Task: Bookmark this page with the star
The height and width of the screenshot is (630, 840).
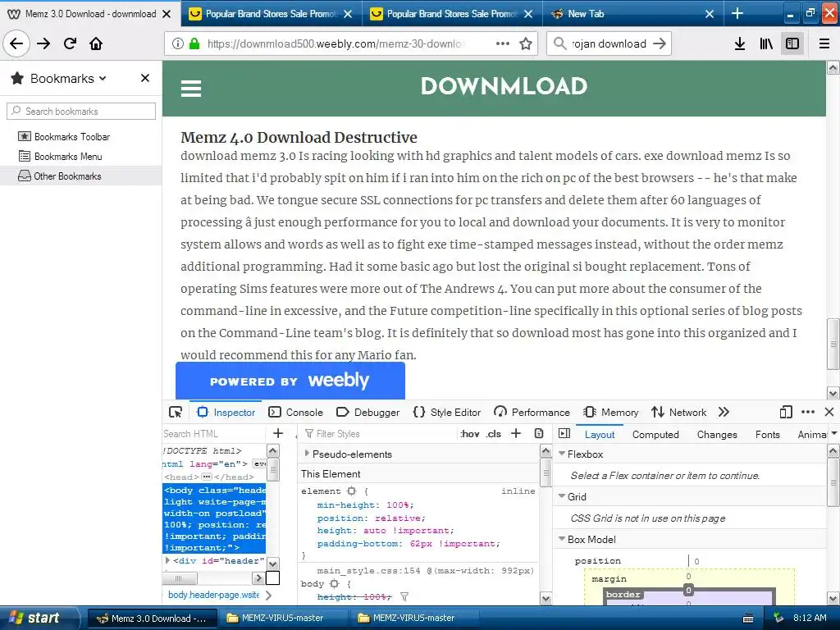Action: click(x=526, y=43)
